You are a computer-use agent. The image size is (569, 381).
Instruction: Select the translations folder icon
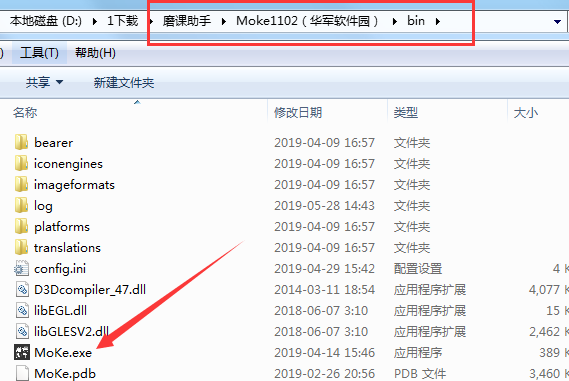pos(21,247)
